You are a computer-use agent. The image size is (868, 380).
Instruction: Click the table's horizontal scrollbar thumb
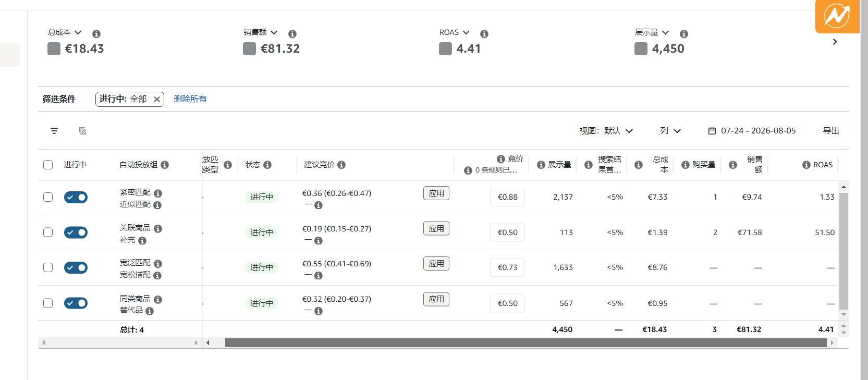click(526, 343)
